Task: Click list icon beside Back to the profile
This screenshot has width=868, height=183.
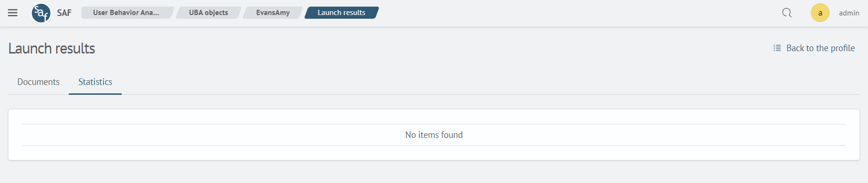Action: tap(777, 48)
